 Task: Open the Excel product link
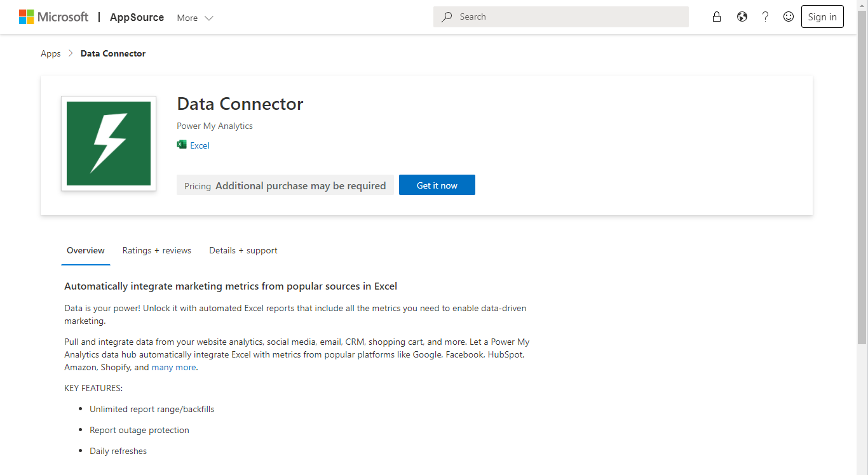click(200, 145)
